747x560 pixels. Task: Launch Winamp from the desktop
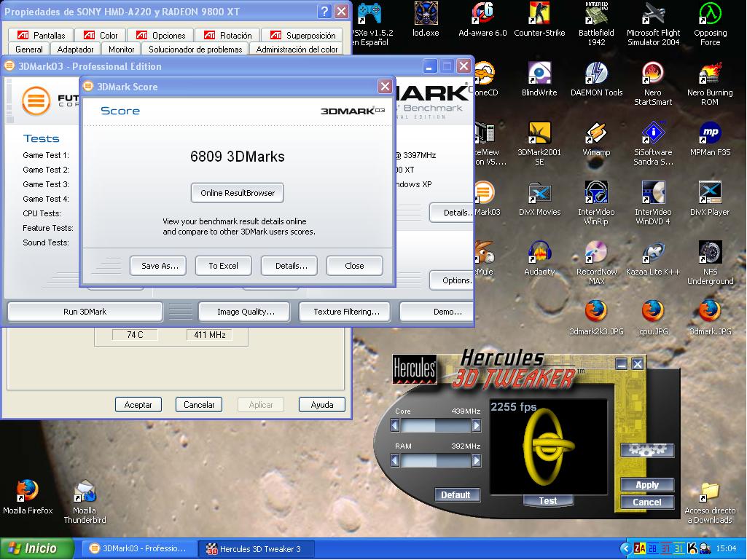point(596,134)
